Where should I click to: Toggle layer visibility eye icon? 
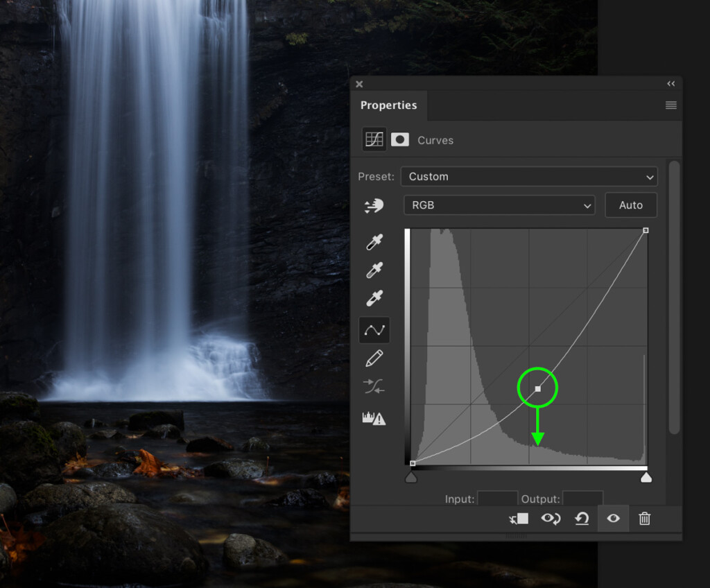point(613,519)
